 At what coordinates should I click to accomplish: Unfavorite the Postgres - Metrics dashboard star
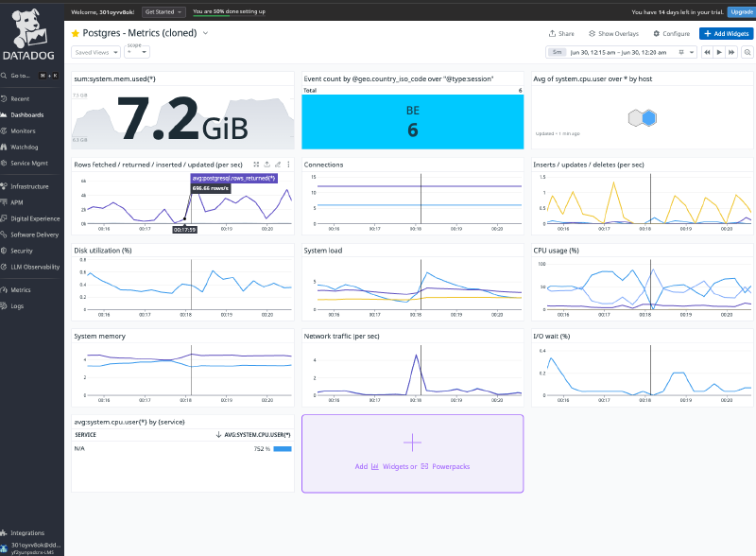74,33
